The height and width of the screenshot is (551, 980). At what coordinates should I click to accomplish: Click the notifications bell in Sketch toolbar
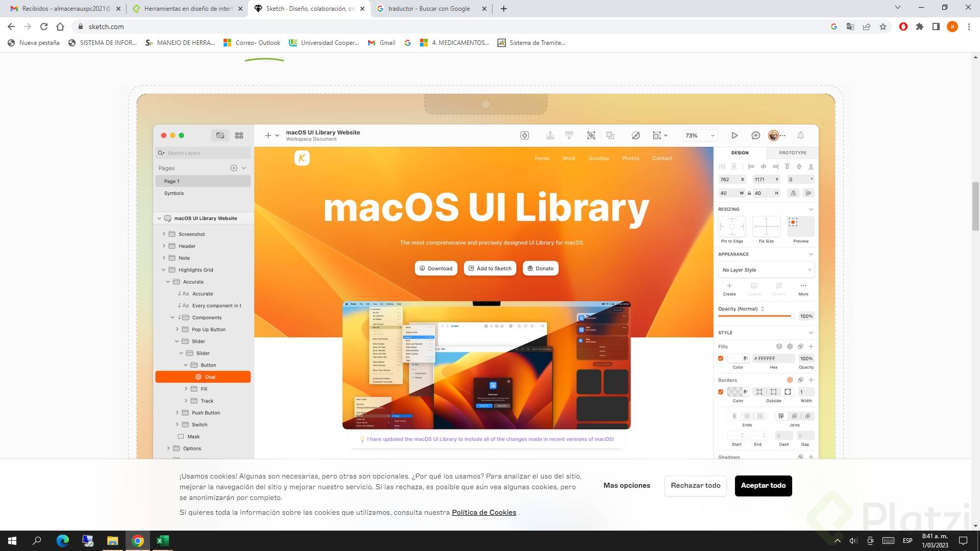point(800,135)
